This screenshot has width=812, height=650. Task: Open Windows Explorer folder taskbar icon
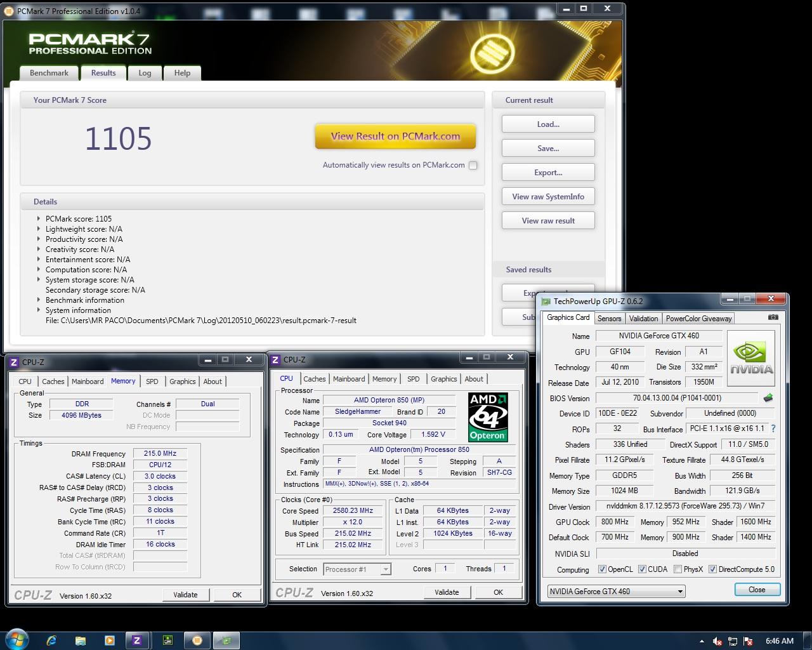point(80,640)
